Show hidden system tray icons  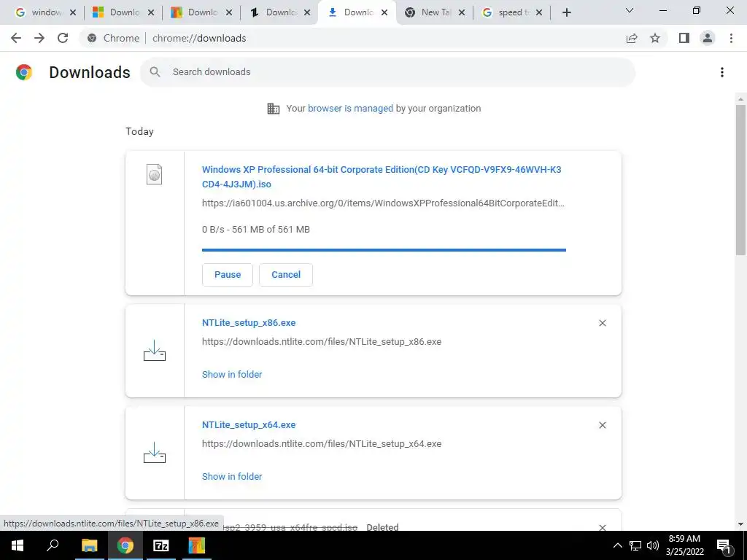(617, 545)
